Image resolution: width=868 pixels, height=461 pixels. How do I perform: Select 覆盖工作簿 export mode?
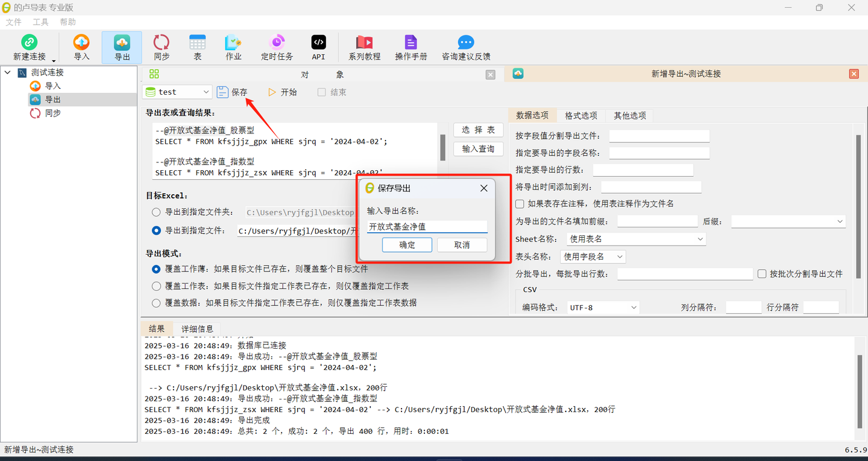tap(157, 269)
